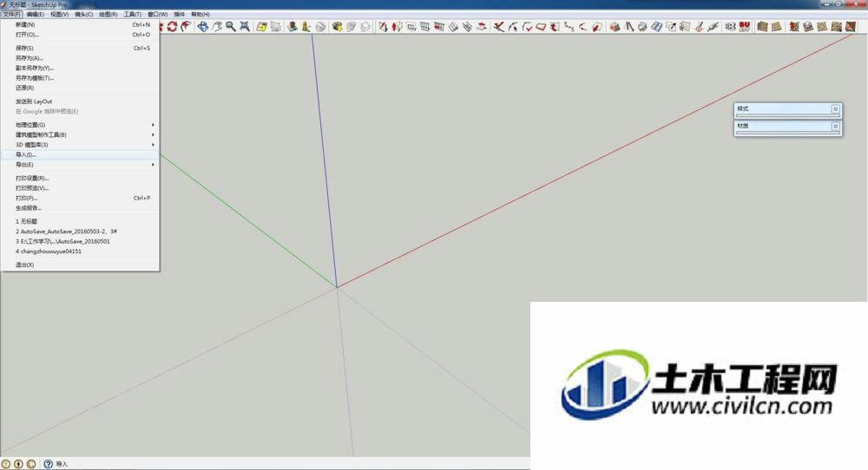The height and width of the screenshot is (470, 868).
Task: Click the red target toolbar icon
Action: click(699, 27)
